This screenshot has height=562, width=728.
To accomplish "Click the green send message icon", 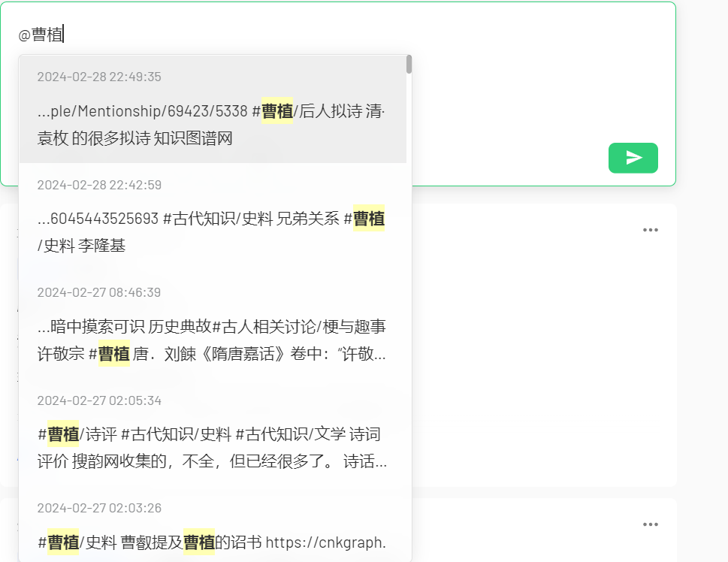I will (633, 158).
